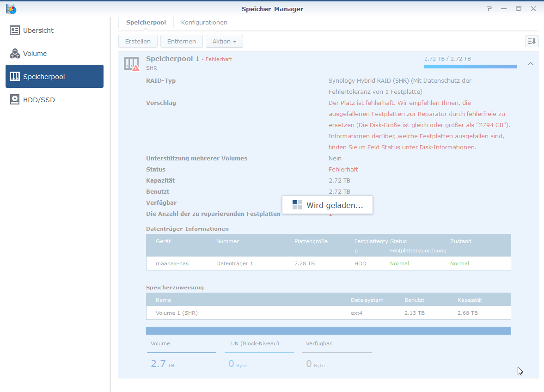Click the LUN (Block-Niveau) legend
The width and height of the screenshot is (544, 392).
[x=259, y=355]
